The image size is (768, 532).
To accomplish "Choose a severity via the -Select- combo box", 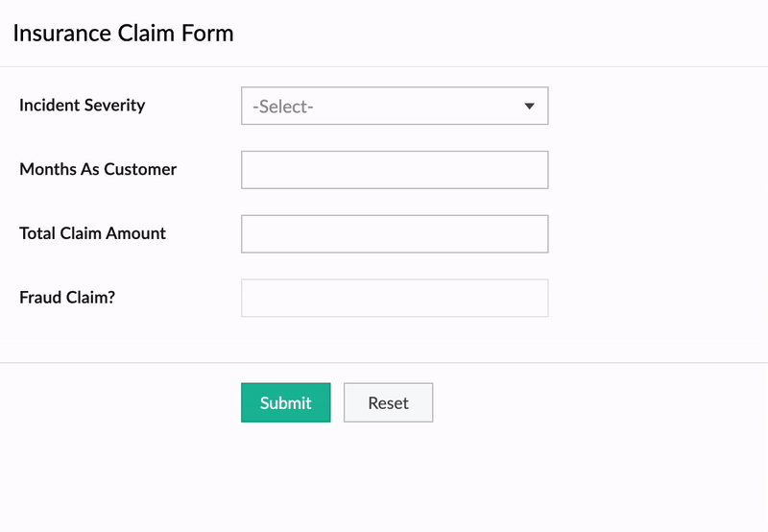I will [x=394, y=107].
